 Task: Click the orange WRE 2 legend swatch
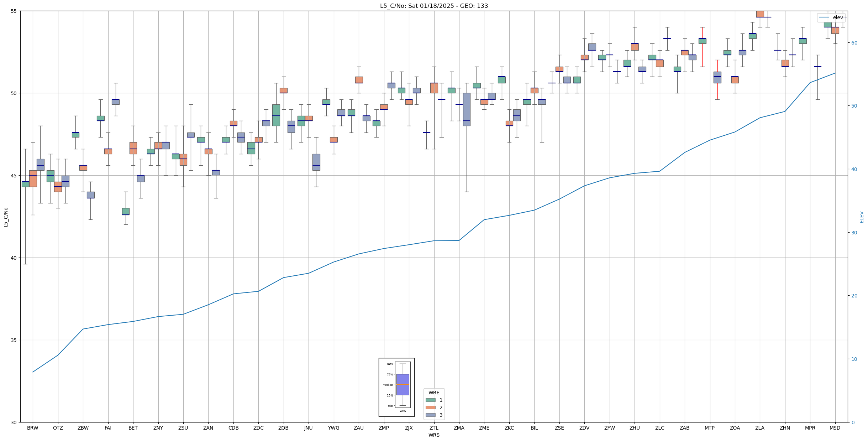click(x=430, y=408)
